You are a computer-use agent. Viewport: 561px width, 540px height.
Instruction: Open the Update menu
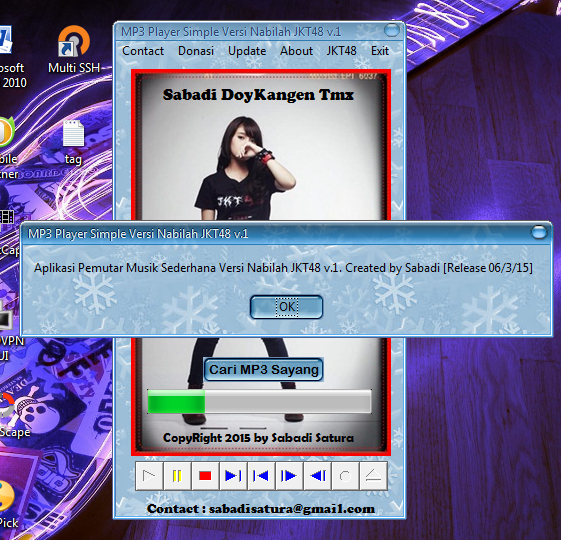pos(247,51)
